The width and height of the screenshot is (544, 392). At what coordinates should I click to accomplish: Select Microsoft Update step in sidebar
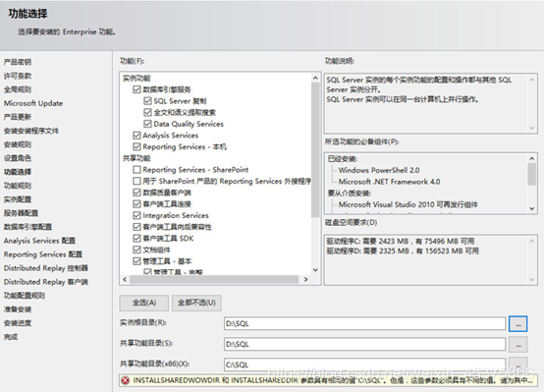[x=33, y=103]
